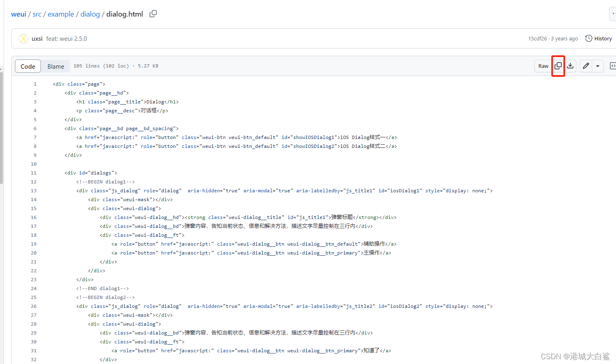616x364 pixels.
Task: Open the example directory breadcrumb
Action: tap(61, 14)
